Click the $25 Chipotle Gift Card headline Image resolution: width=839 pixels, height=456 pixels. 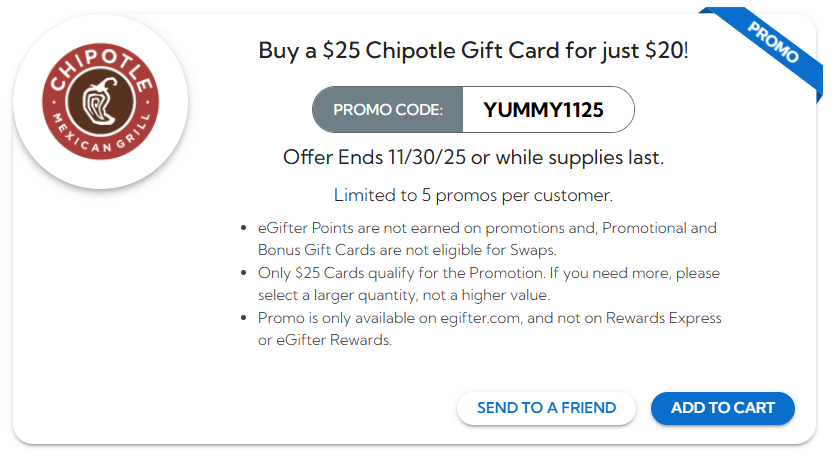[473, 50]
